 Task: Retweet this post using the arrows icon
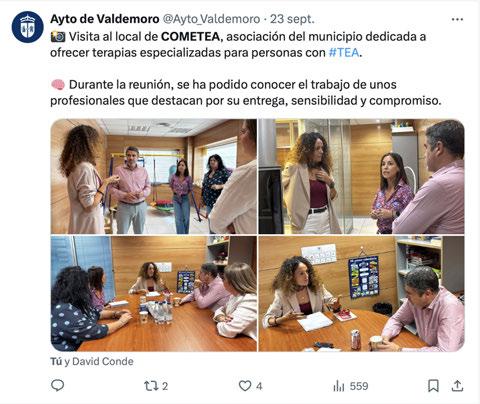coord(151,386)
